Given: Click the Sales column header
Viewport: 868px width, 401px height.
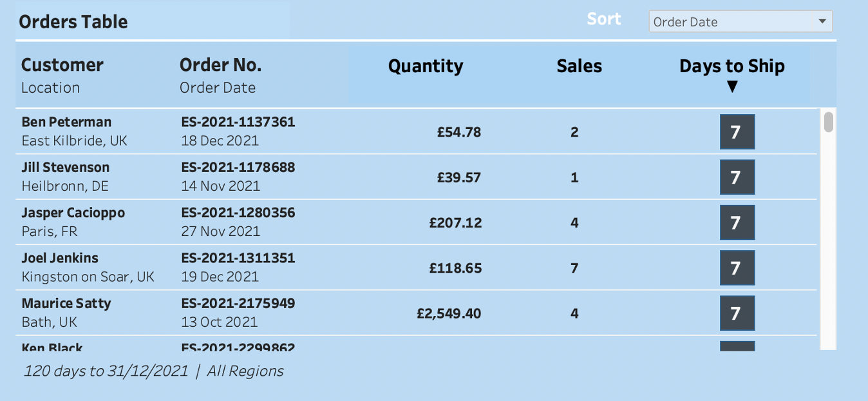Looking at the screenshot, I should coord(580,66).
